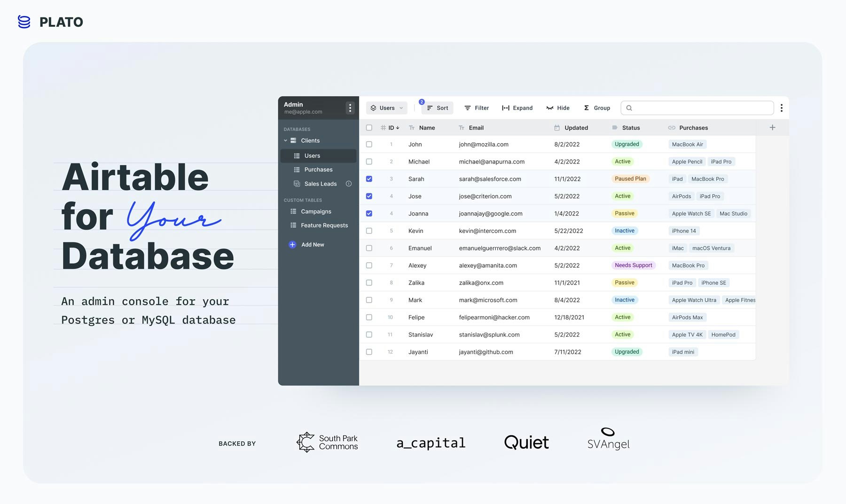Check the checkbox for Kevin's row
The height and width of the screenshot is (504, 846).
(x=369, y=231)
